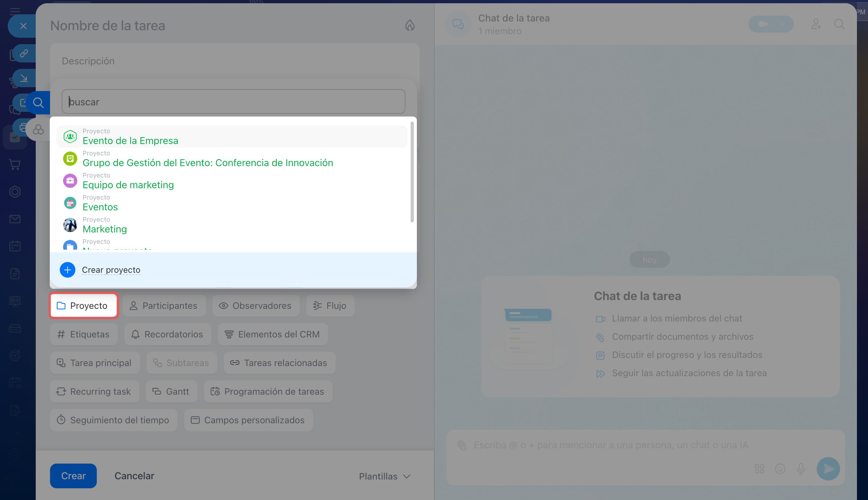Image resolution: width=868 pixels, height=500 pixels.
Task: Expand the video call options arrow
Action: click(783, 24)
